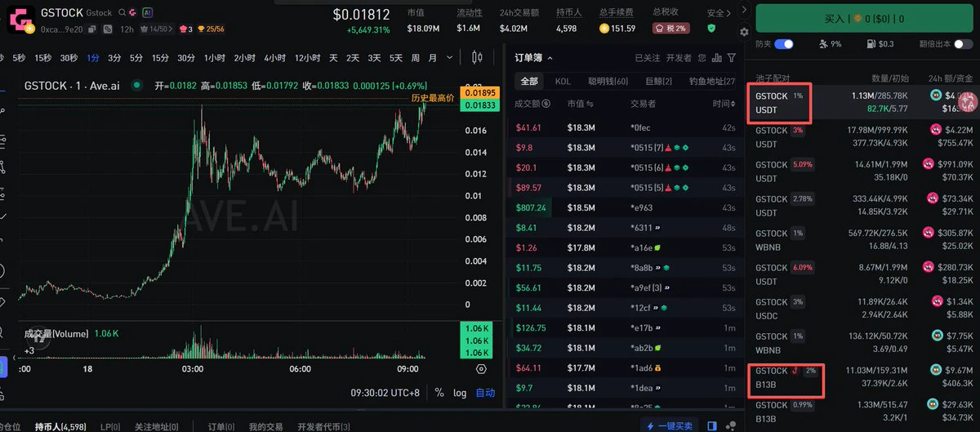Image resolution: width=980 pixels, height=432 pixels.
Task: Click the 09:30:02 UTC+8 timezone selector
Action: (385, 393)
